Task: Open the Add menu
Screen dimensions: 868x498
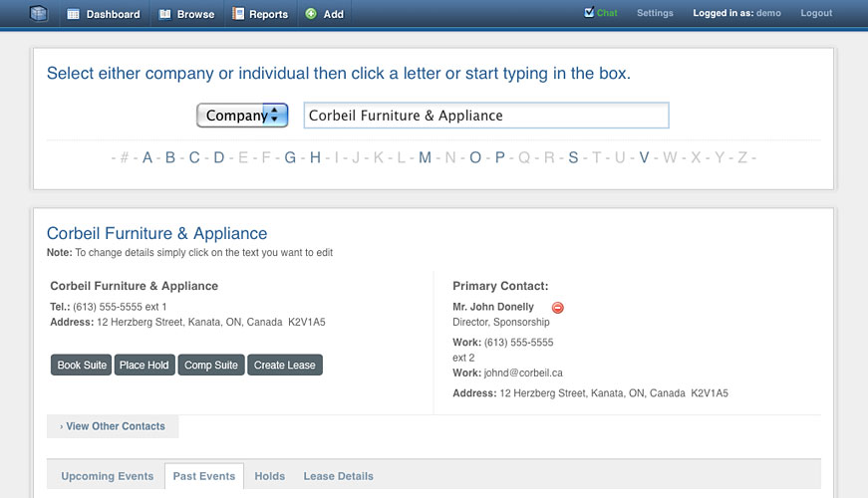Action: pos(333,14)
